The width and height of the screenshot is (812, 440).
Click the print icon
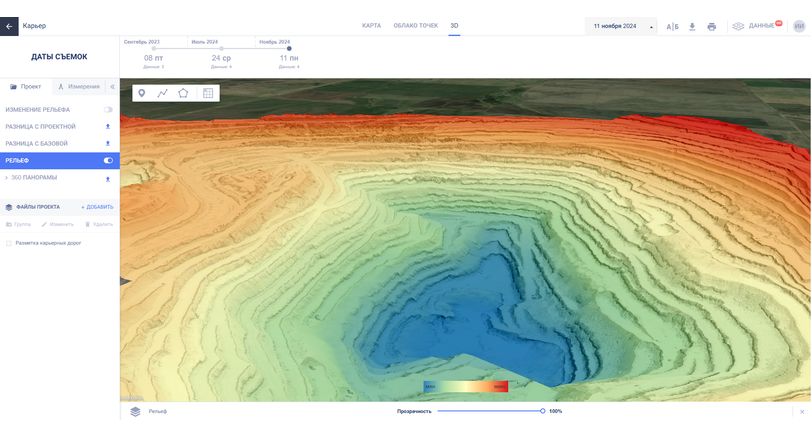(711, 26)
